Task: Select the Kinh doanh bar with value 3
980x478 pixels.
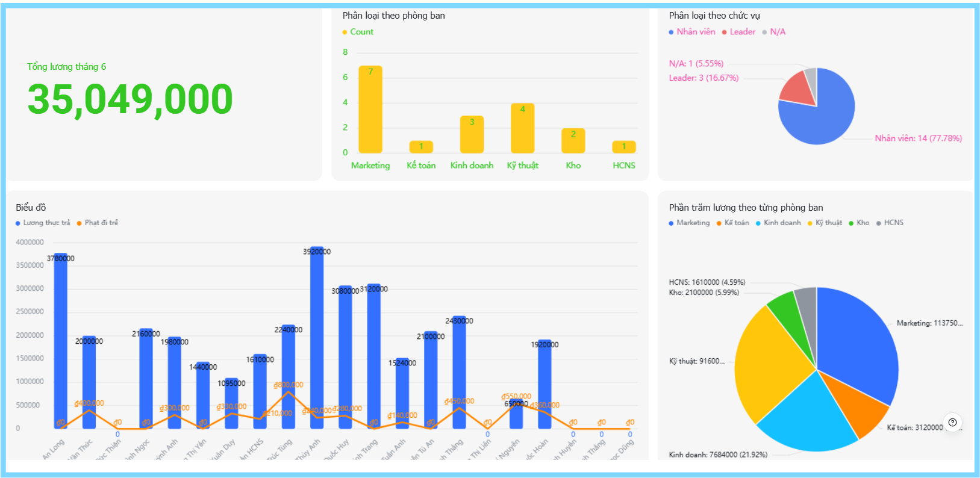Action: [x=472, y=134]
